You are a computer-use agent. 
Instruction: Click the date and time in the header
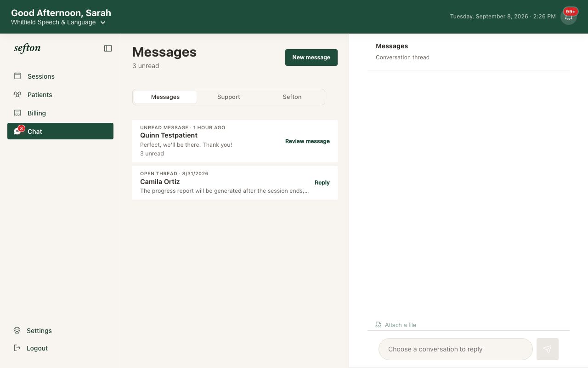(x=503, y=17)
